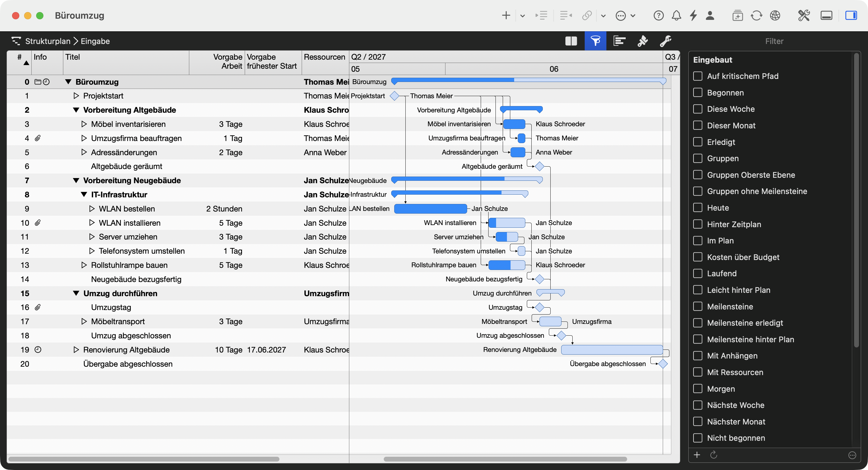This screenshot has height=470, width=868.
Task: Add a new filter with plus button
Action: (x=697, y=455)
